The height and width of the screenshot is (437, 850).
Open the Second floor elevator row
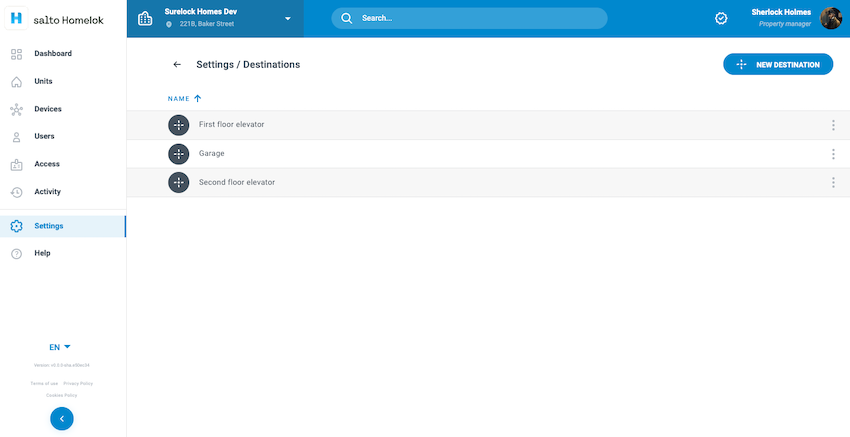point(488,183)
